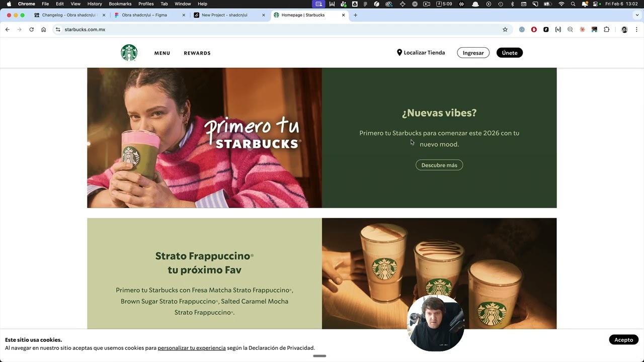Image resolution: width=644 pixels, height=362 pixels.
Task: Click the red Opera-style extension icon
Action: [x=534, y=30]
